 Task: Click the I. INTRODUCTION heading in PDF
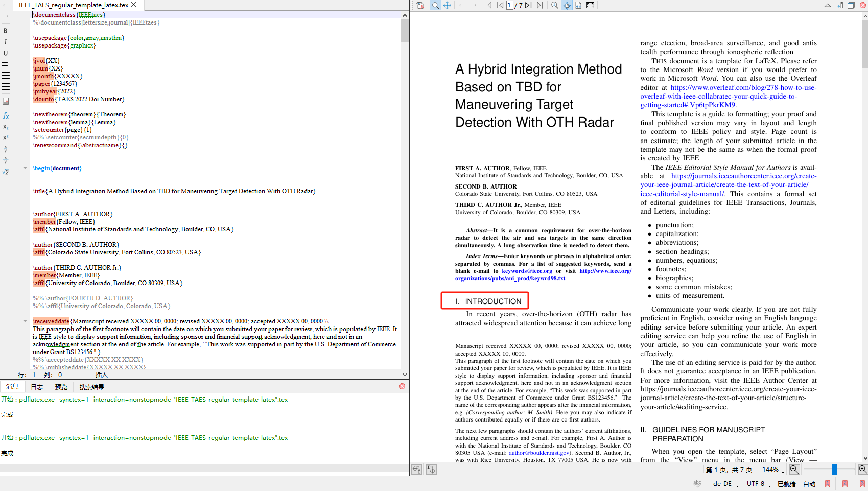point(488,301)
